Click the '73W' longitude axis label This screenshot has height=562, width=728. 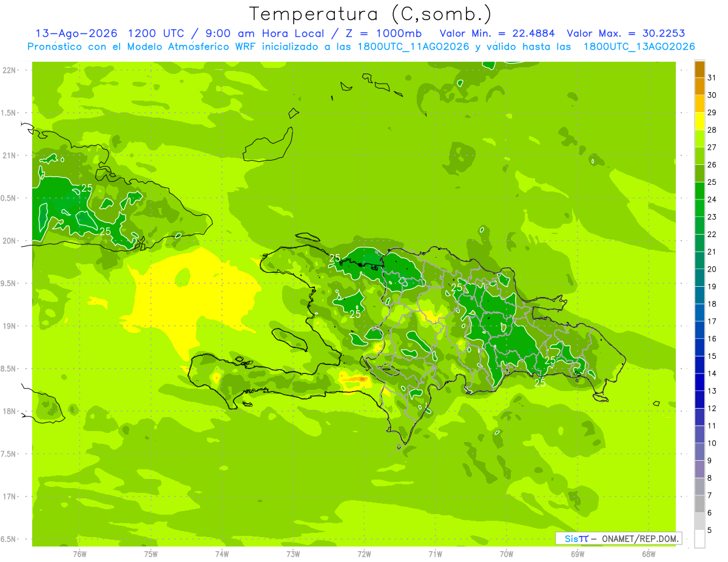pos(293,554)
